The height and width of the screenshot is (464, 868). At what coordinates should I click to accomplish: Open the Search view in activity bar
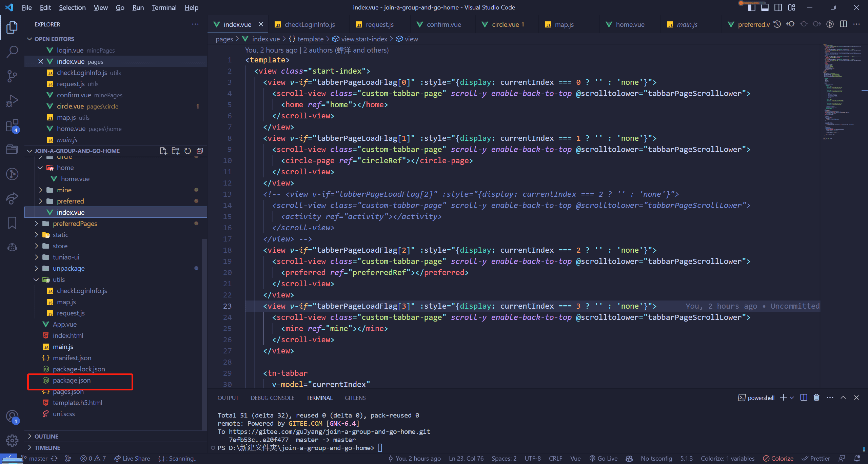pos(12,52)
